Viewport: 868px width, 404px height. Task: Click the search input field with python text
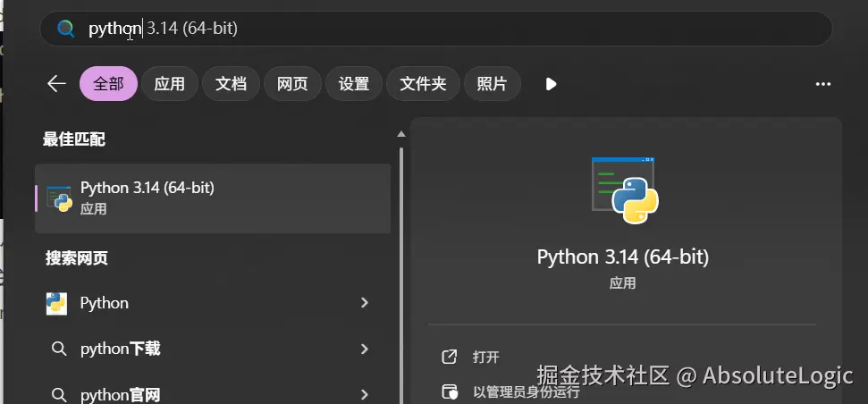coord(436,29)
